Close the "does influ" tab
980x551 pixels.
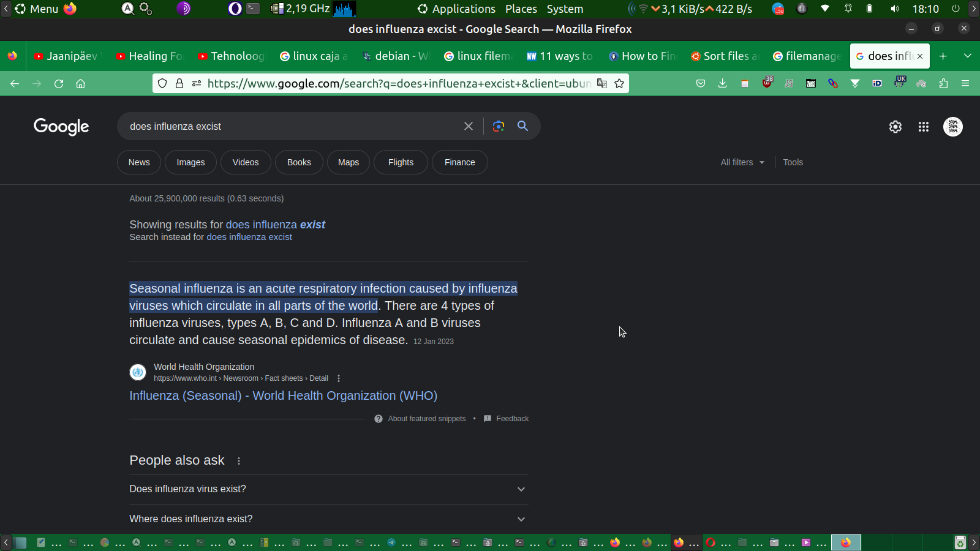click(x=920, y=56)
